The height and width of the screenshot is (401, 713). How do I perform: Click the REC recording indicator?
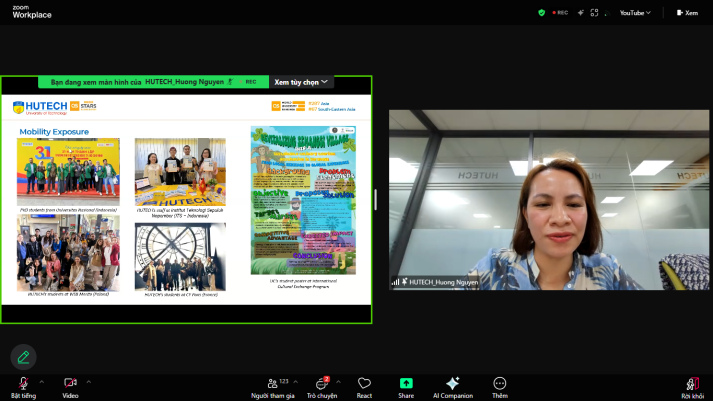(x=560, y=13)
